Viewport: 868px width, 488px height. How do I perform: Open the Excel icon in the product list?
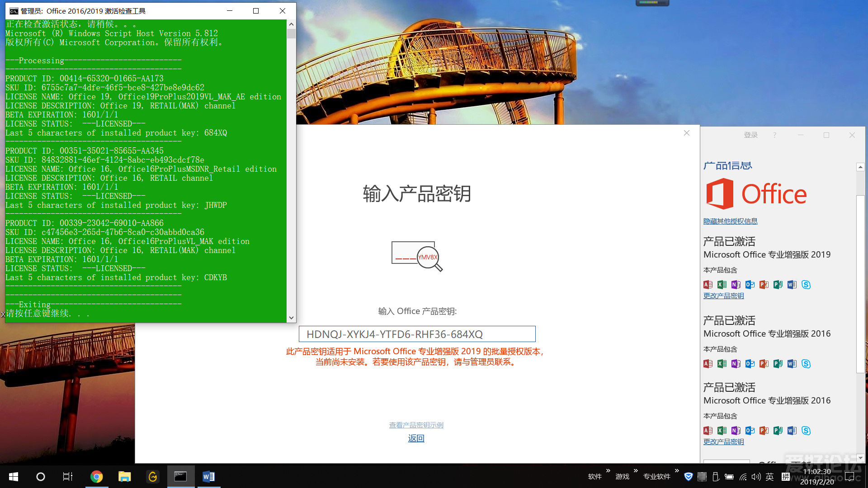pyautogui.click(x=722, y=285)
